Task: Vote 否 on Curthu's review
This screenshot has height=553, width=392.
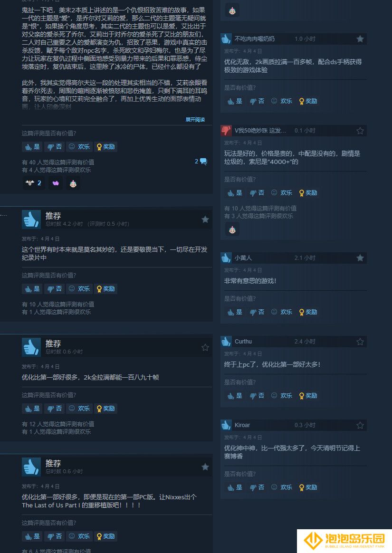Action: (257, 396)
